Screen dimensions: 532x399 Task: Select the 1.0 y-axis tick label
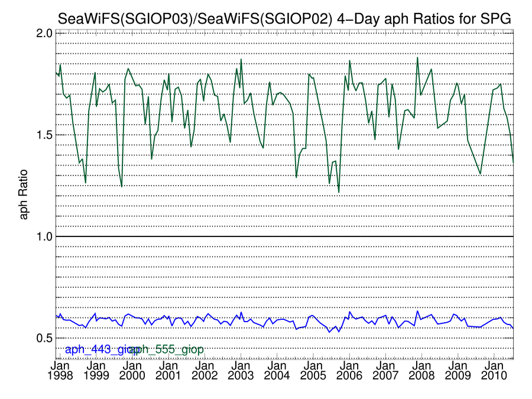44,236
